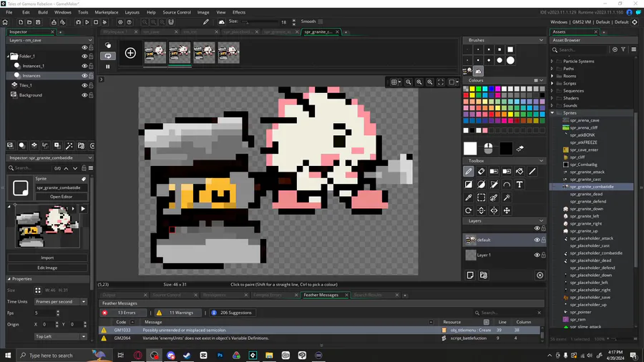
Task: Toggle animation loop mode button
Action: click(x=108, y=56)
